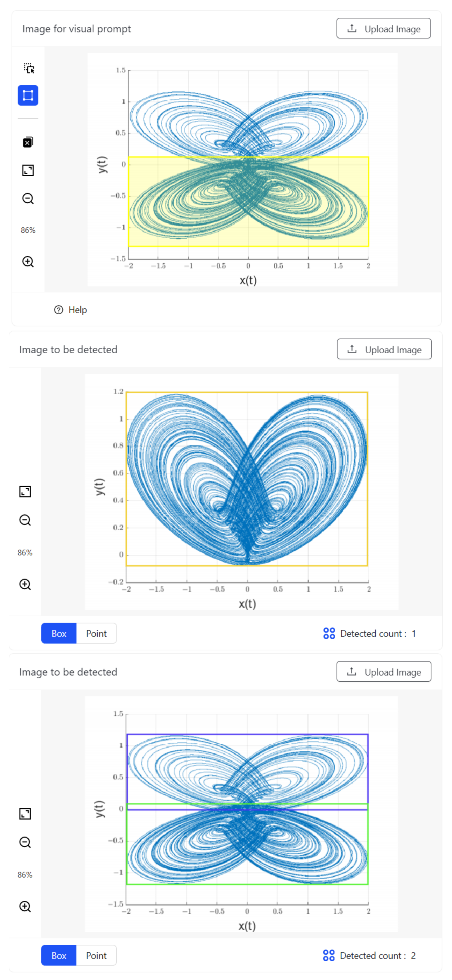The width and height of the screenshot is (452, 980).
Task: Zoom in on the visual prompt image
Action: coord(28,262)
